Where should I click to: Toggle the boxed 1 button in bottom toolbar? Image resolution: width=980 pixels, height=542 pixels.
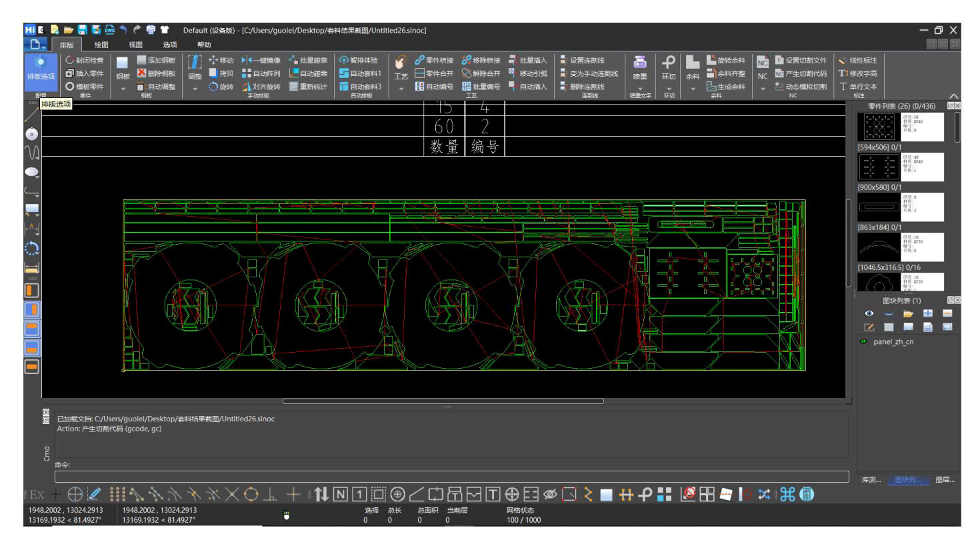point(359,494)
